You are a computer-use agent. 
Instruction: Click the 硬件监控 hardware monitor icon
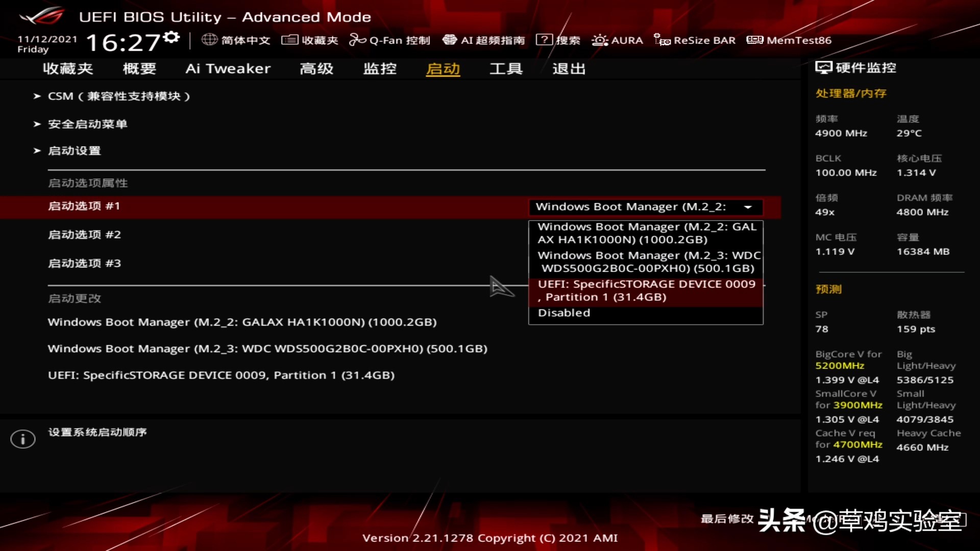pos(823,67)
